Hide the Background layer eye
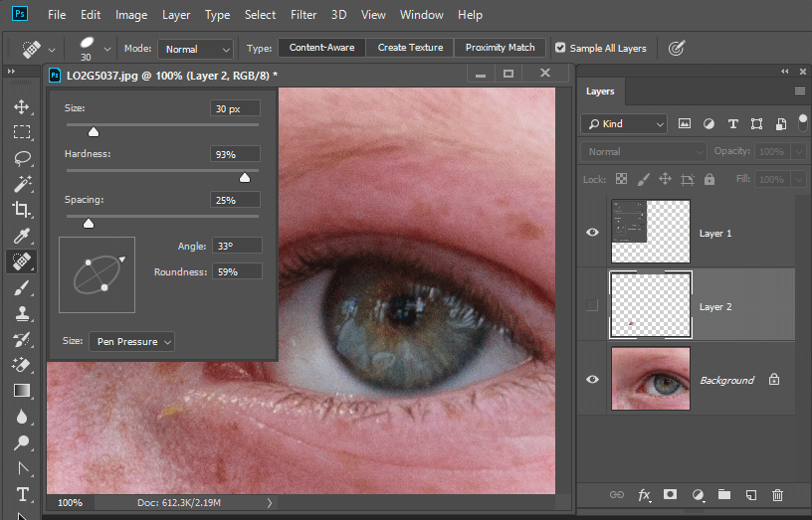The width and height of the screenshot is (812, 520). 592,379
